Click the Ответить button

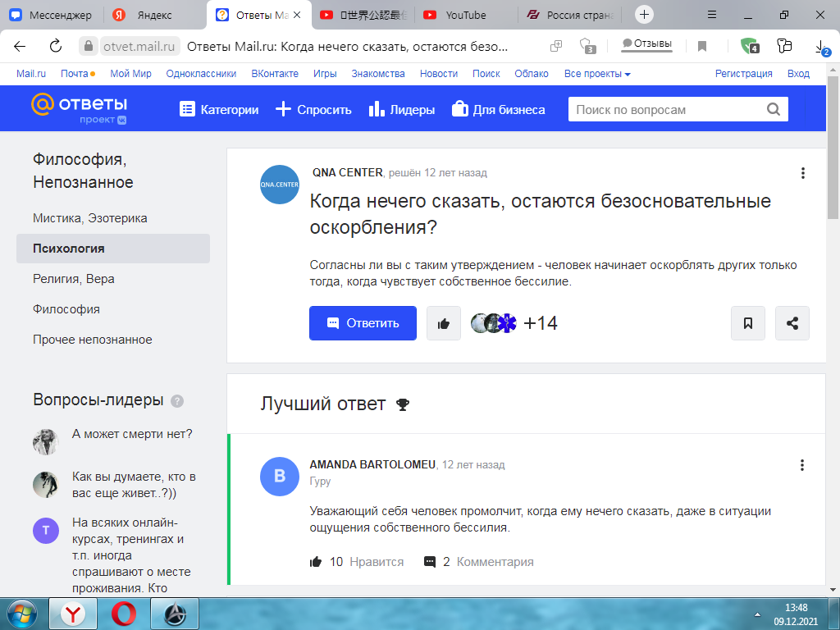[x=363, y=323]
